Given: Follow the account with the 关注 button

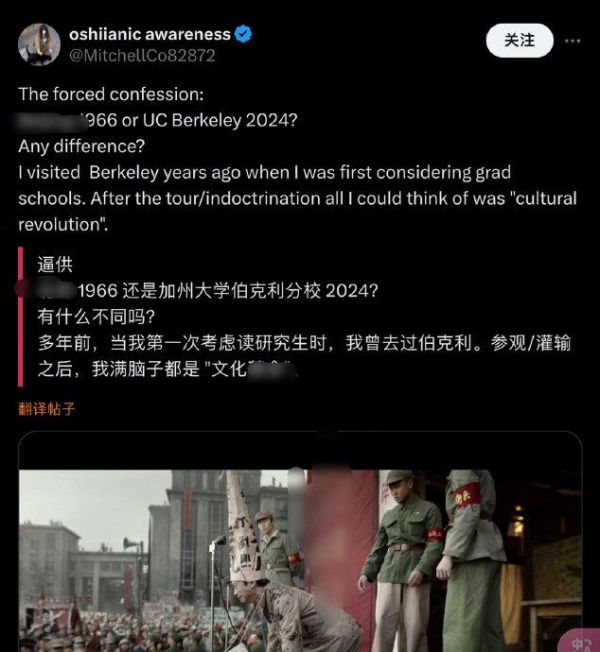Looking at the screenshot, I should (x=520, y=40).
